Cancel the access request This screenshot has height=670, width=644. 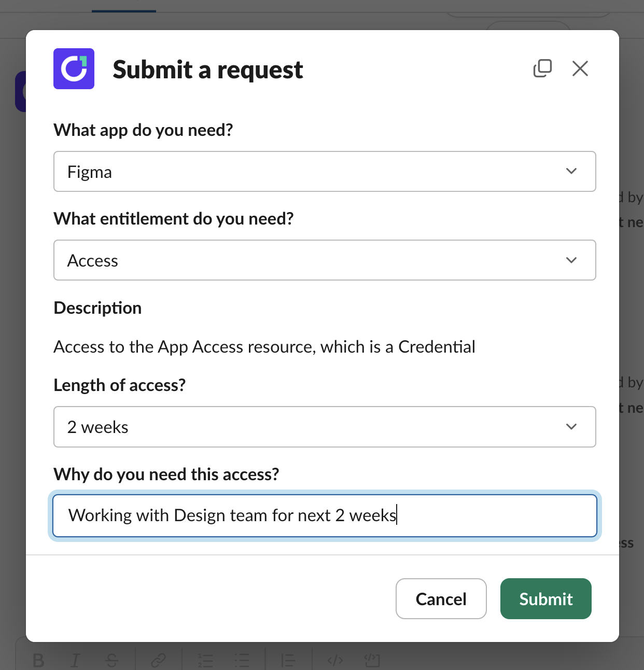click(441, 599)
